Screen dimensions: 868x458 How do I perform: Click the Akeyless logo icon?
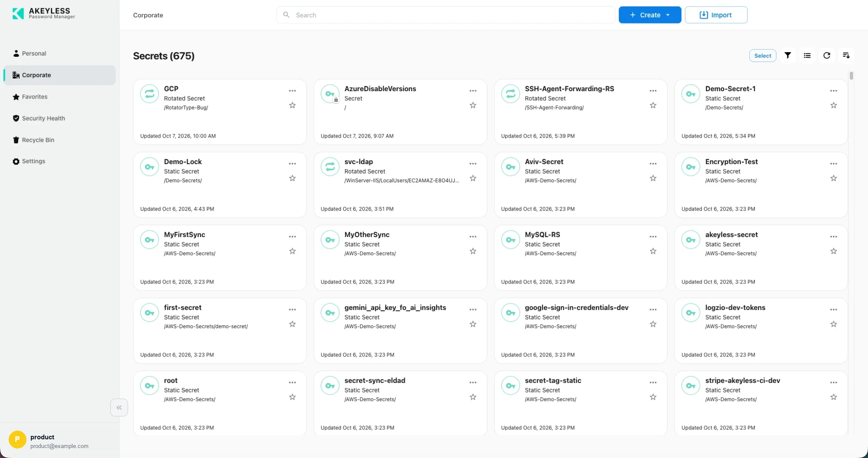point(18,13)
